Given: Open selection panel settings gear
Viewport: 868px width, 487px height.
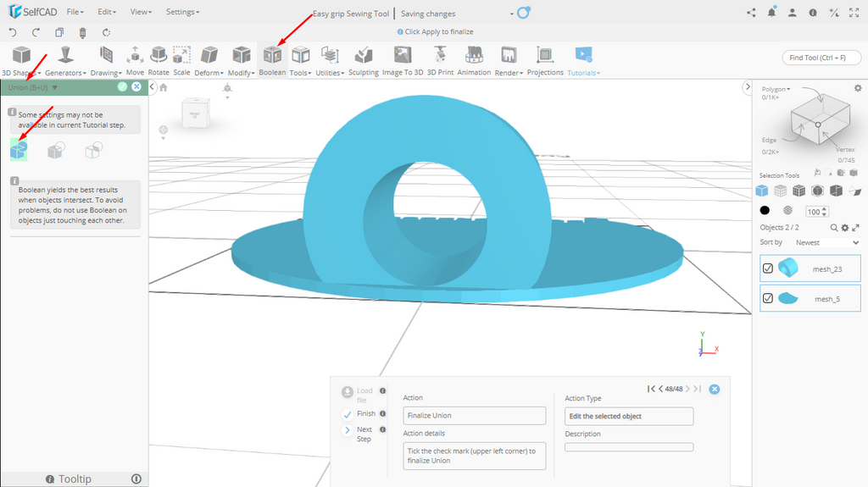Looking at the screenshot, I should 858,88.
